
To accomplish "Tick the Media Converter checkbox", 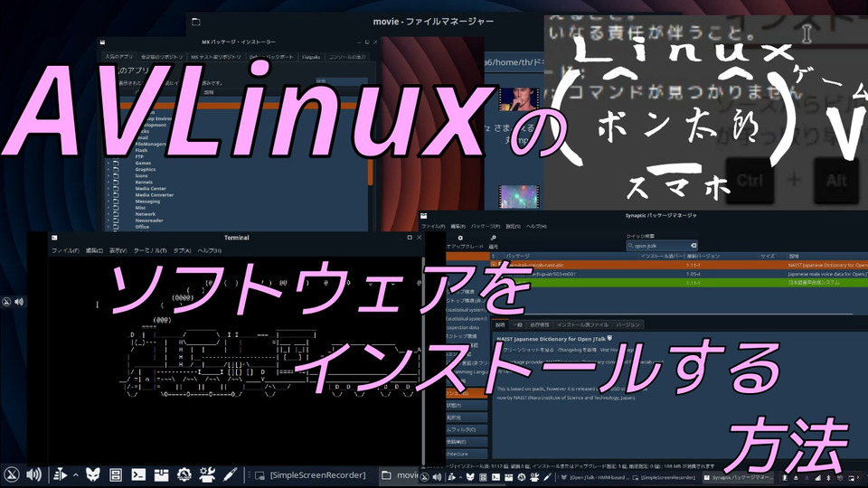I will pyautogui.click(x=117, y=195).
